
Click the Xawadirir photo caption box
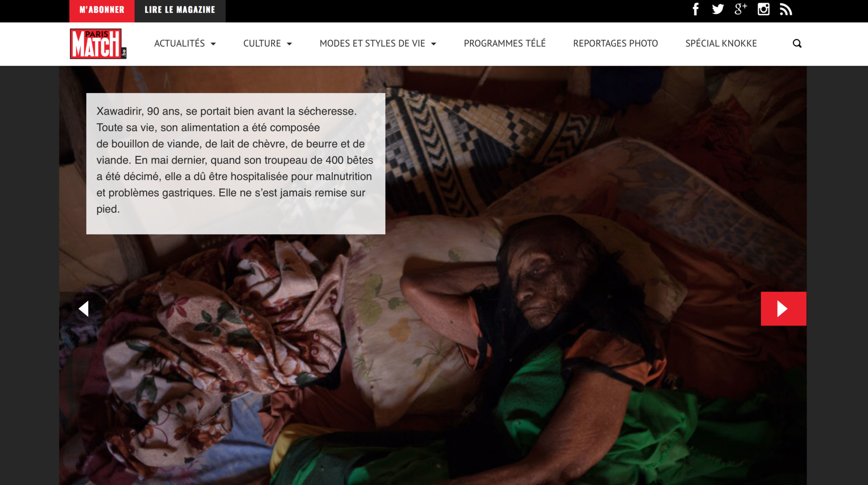tap(236, 163)
